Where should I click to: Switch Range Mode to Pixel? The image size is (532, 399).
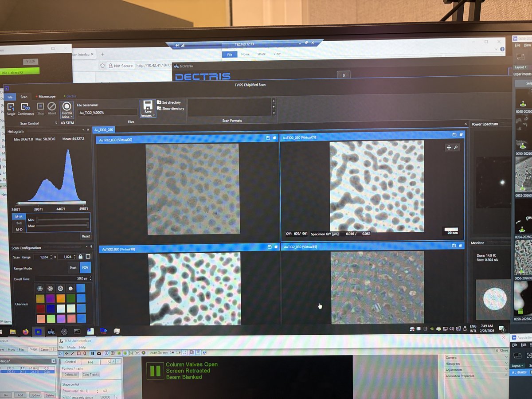point(73,268)
